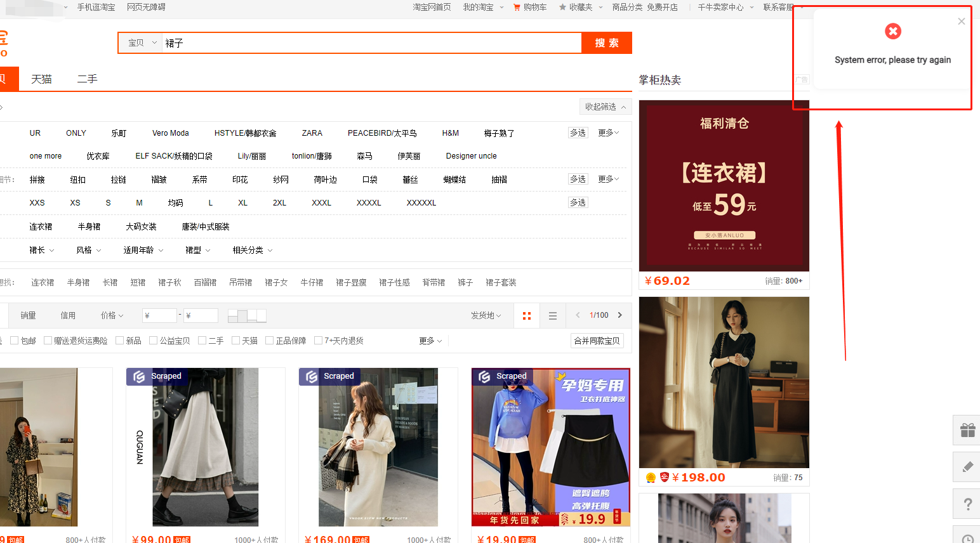The width and height of the screenshot is (980, 543).
Task: Expand 更多 next to the checkbox filters
Action: [431, 341]
